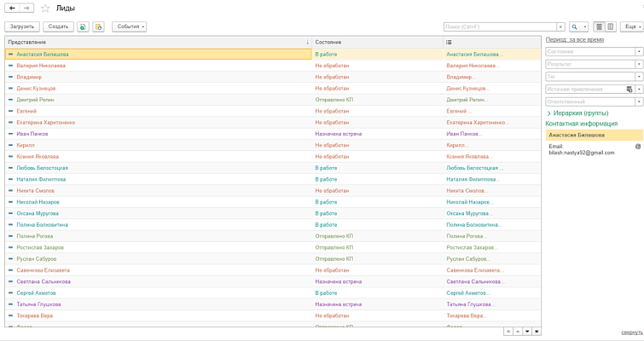This screenshot has height=341, width=644.
Task: Switch to the first list view mode
Action: click(x=600, y=27)
